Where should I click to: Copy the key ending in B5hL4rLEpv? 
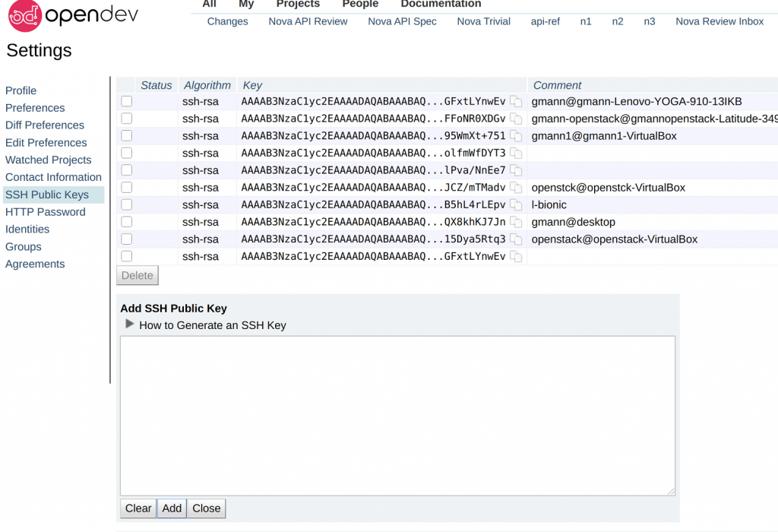pos(516,205)
